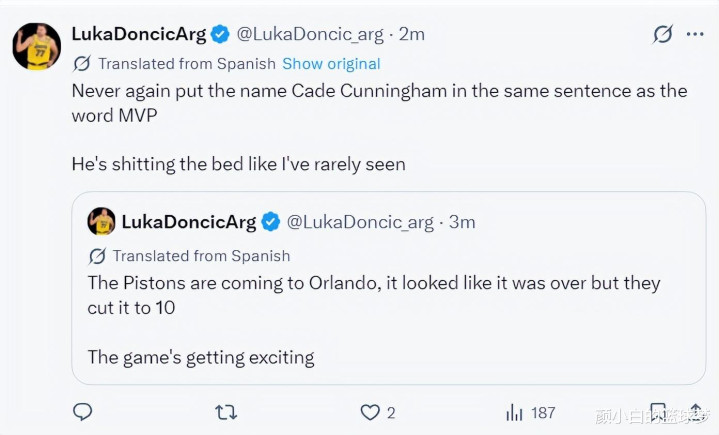This screenshot has width=719, height=435.
Task: Click the 'Show original' link
Action: [331, 64]
